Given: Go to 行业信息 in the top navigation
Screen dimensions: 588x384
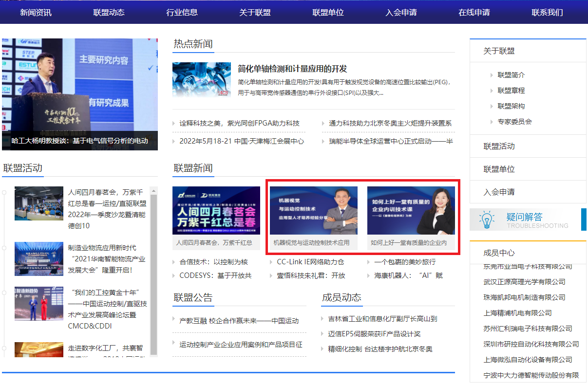Looking at the screenshot, I should [182, 12].
